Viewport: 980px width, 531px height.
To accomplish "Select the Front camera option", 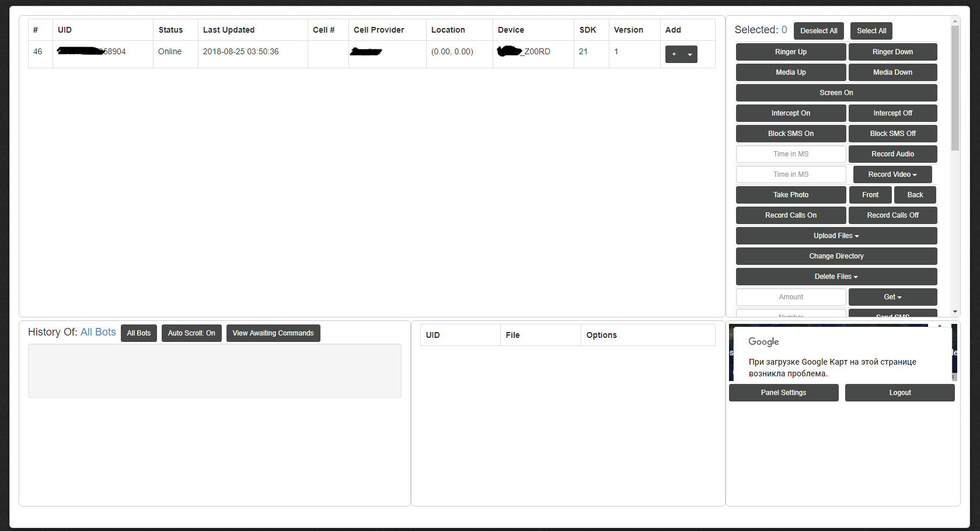I will pyautogui.click(x=870, y=195).
